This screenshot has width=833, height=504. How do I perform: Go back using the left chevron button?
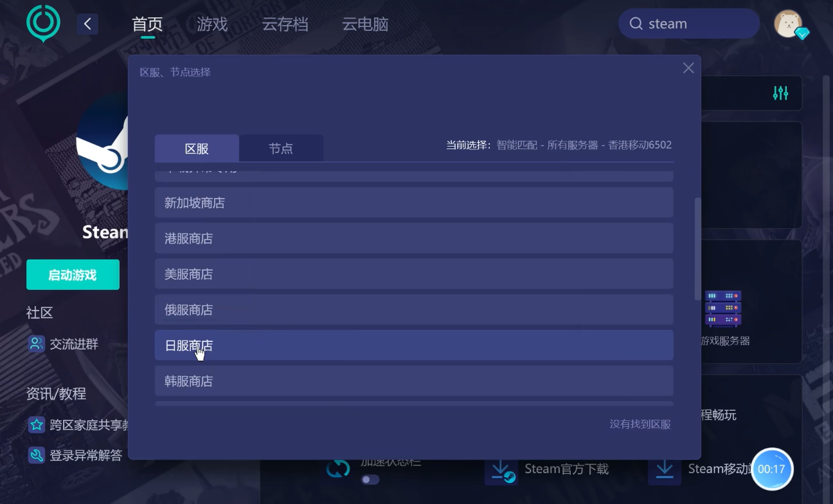click(x=87, y=24)
